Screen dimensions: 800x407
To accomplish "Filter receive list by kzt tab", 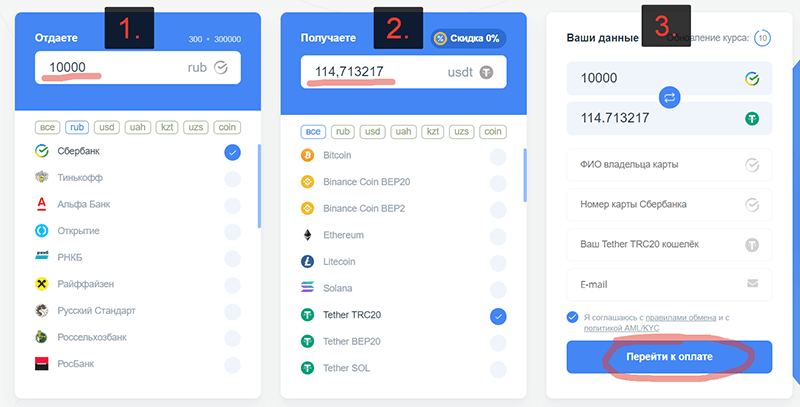I will 433,132.
